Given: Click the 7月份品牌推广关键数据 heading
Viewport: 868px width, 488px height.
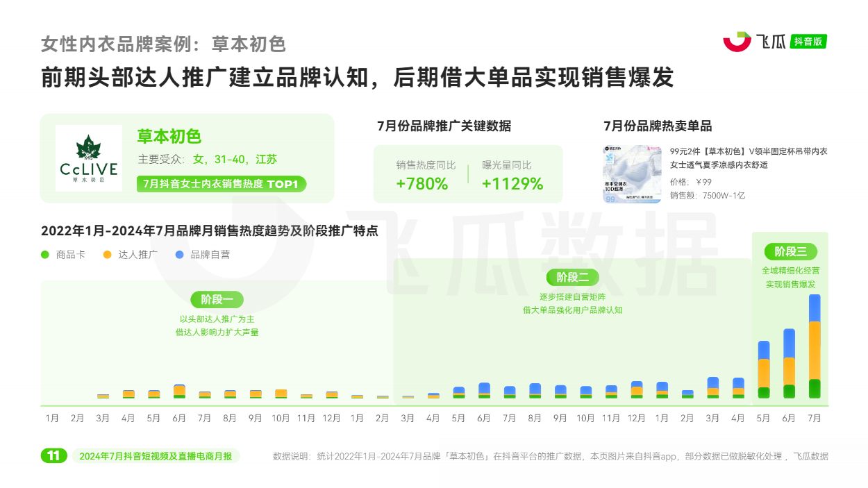Looking at the screenshot, I should (444, 126).
